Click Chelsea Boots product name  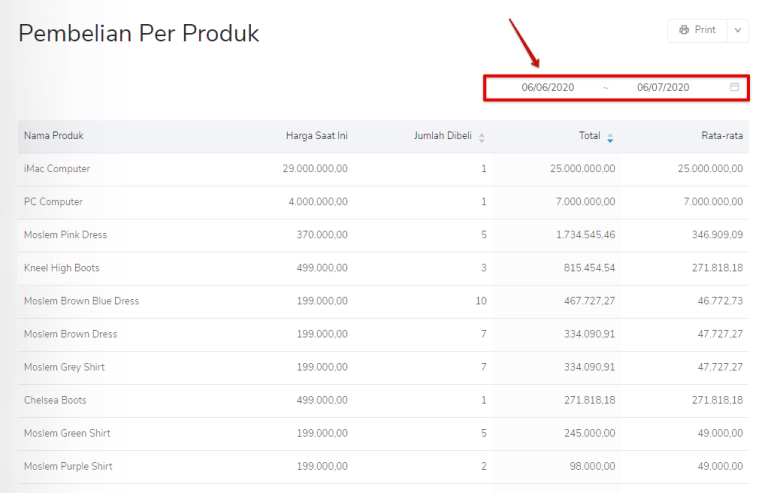coord(55,400)
